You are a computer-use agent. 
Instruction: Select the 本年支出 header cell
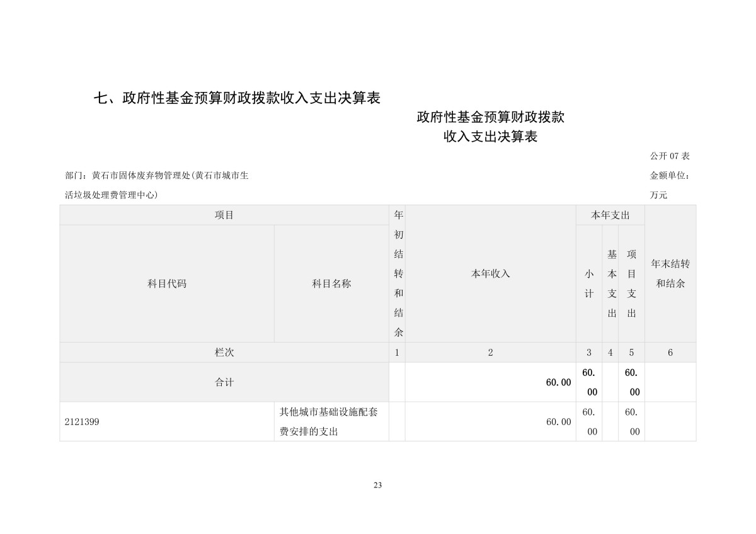pos(610,215)
